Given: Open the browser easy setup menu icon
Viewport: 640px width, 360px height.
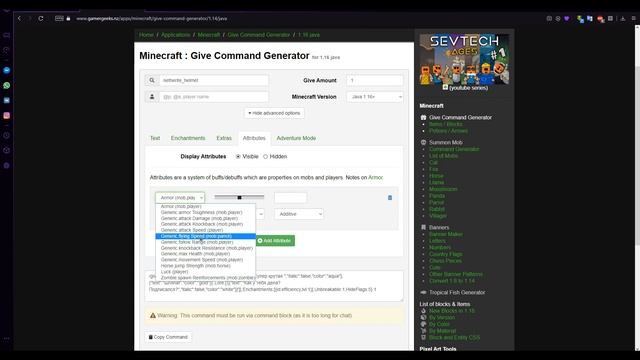Looking at the screenshot, I should coord(633,18).
